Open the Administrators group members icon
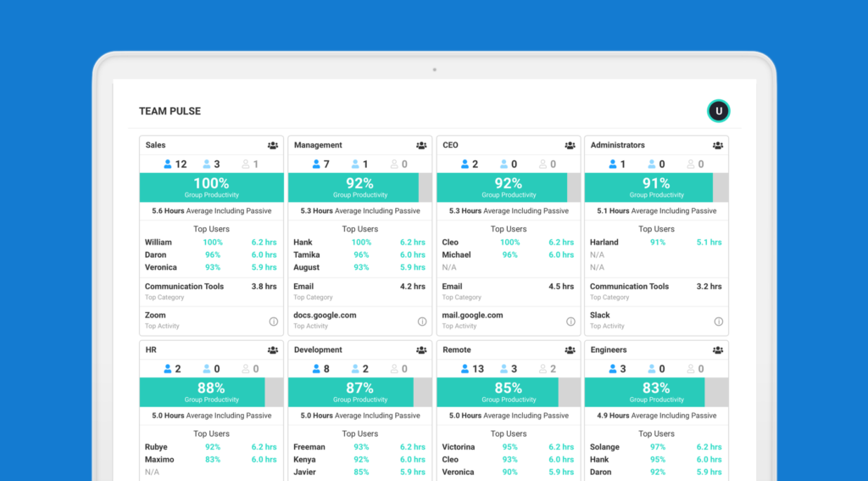The width and height of the screenshot is (868, 481). pos(718,146)
